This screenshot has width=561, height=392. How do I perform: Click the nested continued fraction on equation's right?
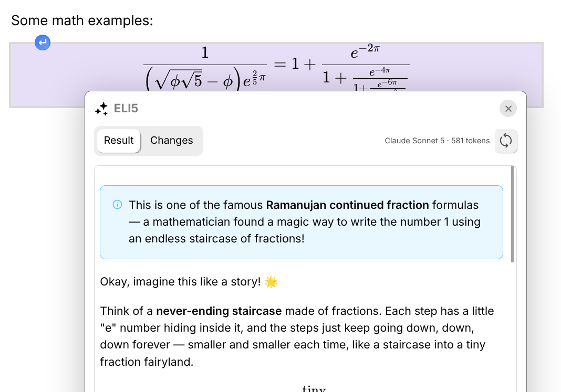pyautogui.click(x=366, y=67)
